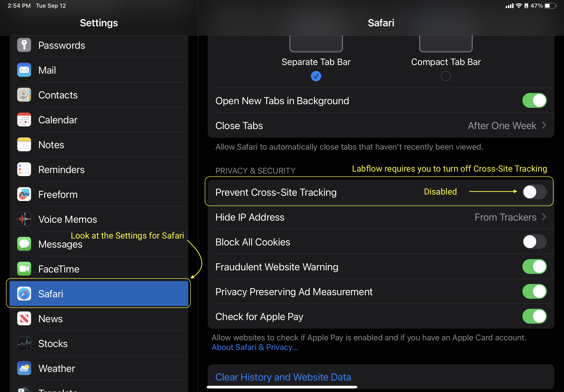Tap Separate Tab Bar preview thumbnail

(316, 44)
